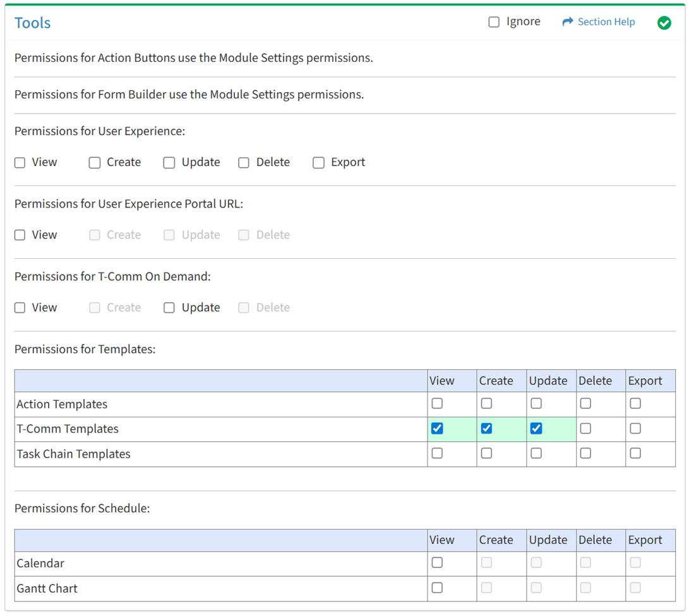
Task: Uncheck Update for T-Comm Templates
Action: [536, 429]
